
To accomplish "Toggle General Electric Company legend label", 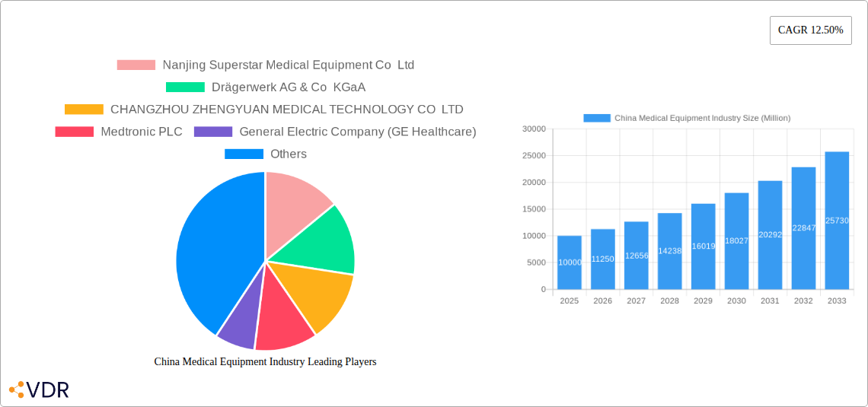I will [x=358, y=132].
